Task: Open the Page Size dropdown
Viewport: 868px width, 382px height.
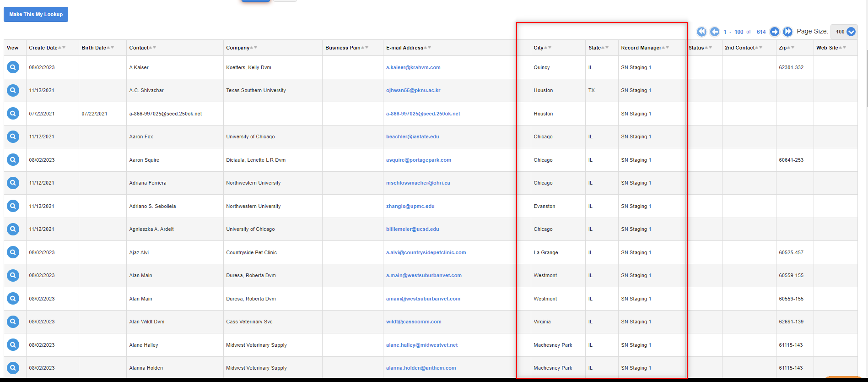Action: [x=844, y=32]
